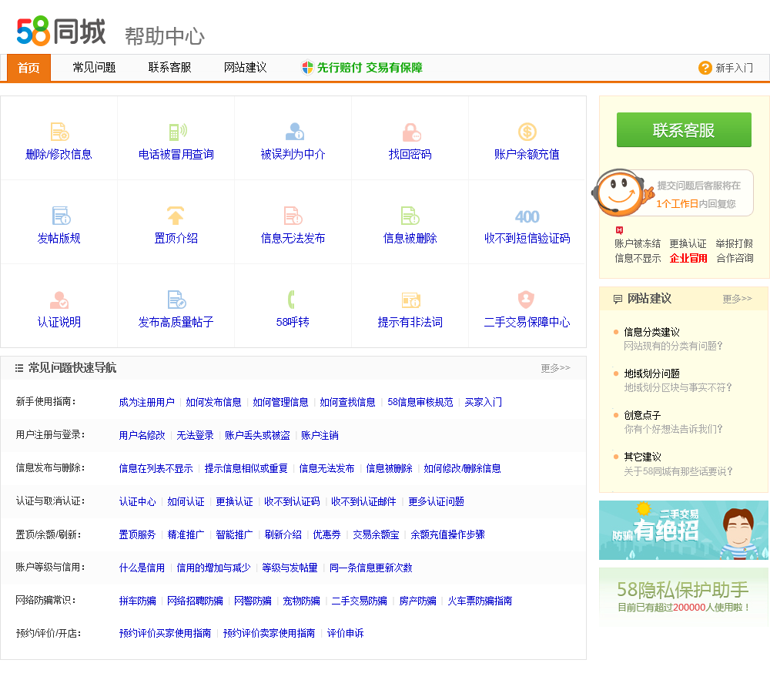
Task: Open 什么是信用 link
Action: click(142, 568)
